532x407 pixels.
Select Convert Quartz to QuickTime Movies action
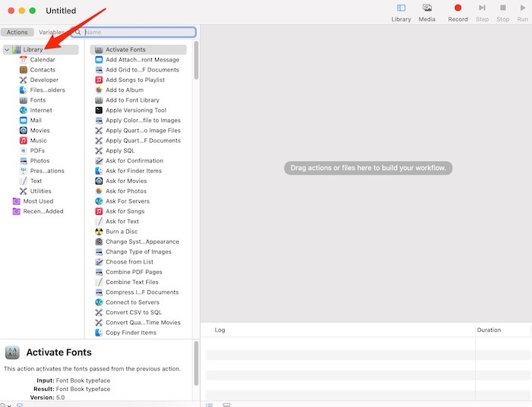pyautogui.click(x=138, y=323)
